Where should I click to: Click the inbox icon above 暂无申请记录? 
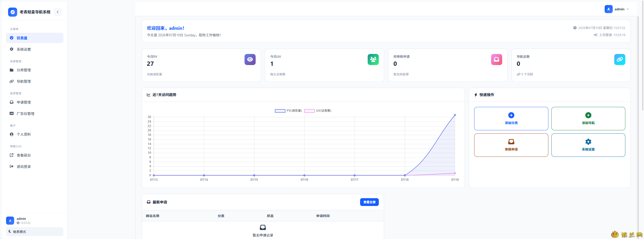[263, 227]
